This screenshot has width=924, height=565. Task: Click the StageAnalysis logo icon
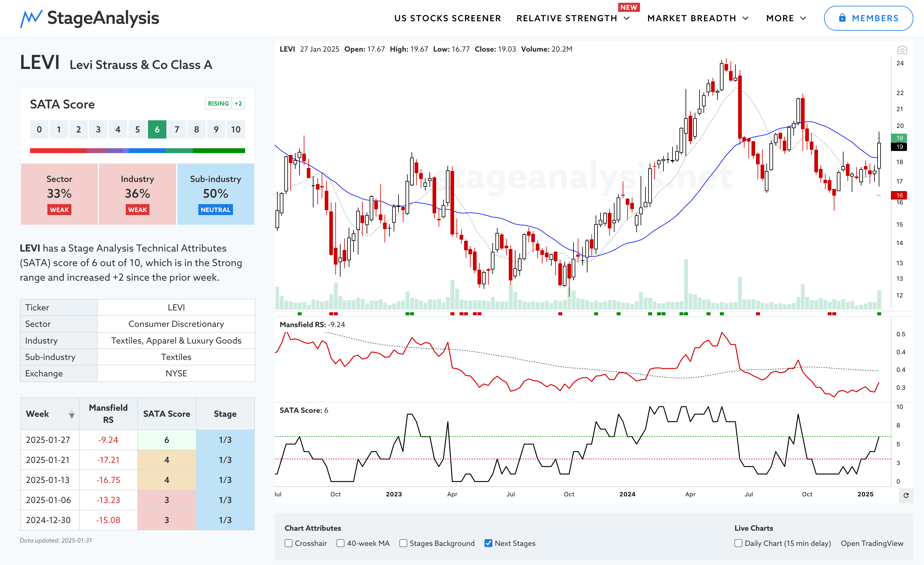31,18
